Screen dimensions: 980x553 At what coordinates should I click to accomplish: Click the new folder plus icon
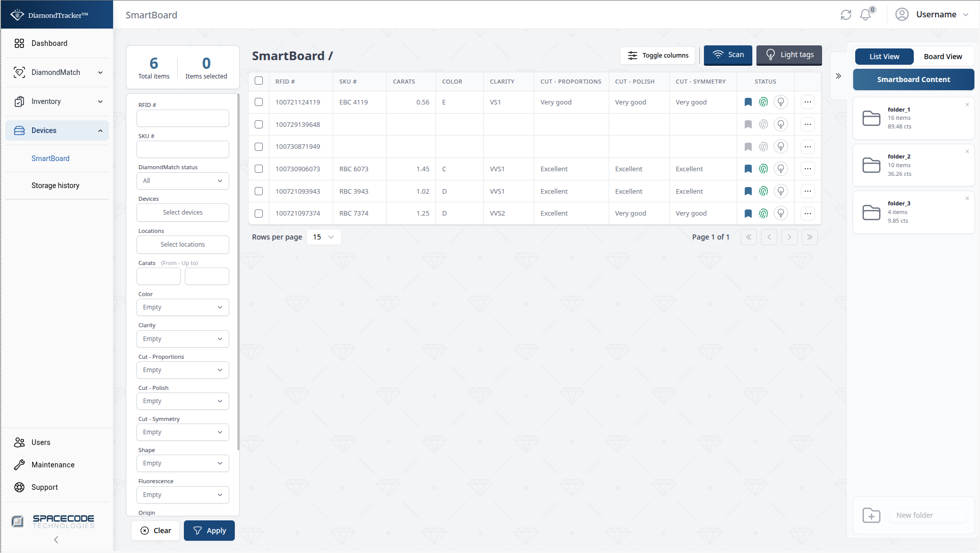tap(871, 515)
